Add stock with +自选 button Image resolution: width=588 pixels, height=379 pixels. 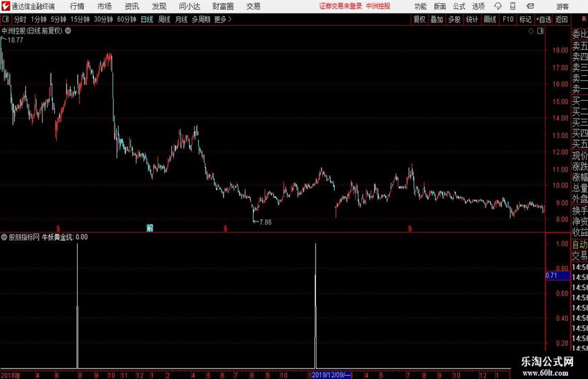tap(544, 19)
